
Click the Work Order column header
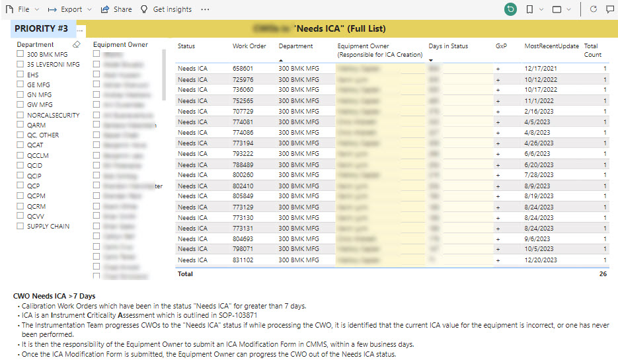tap(249, 46)
